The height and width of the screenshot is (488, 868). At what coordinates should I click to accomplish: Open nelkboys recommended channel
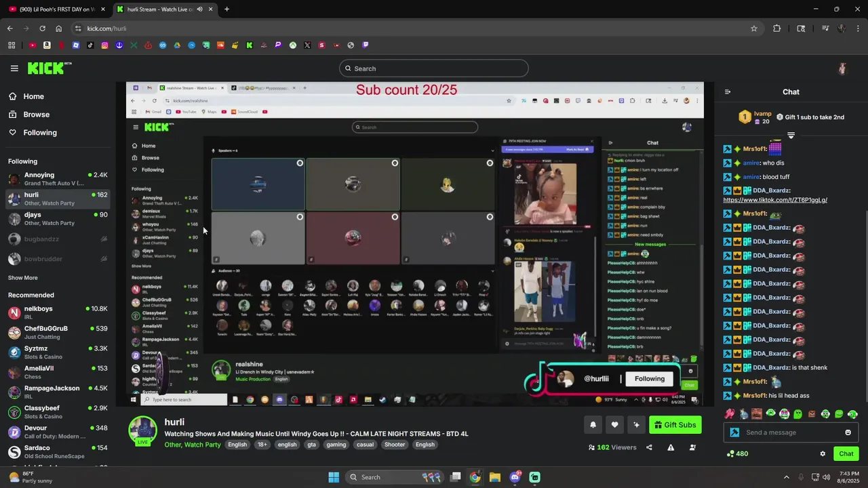(x=58, y=312)
